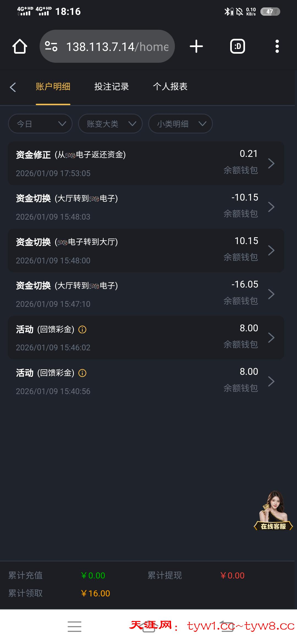Viewport: 297px width, 644px height.
Task: Switch to the 个人报表 tab
Action: tap(170, 87)
